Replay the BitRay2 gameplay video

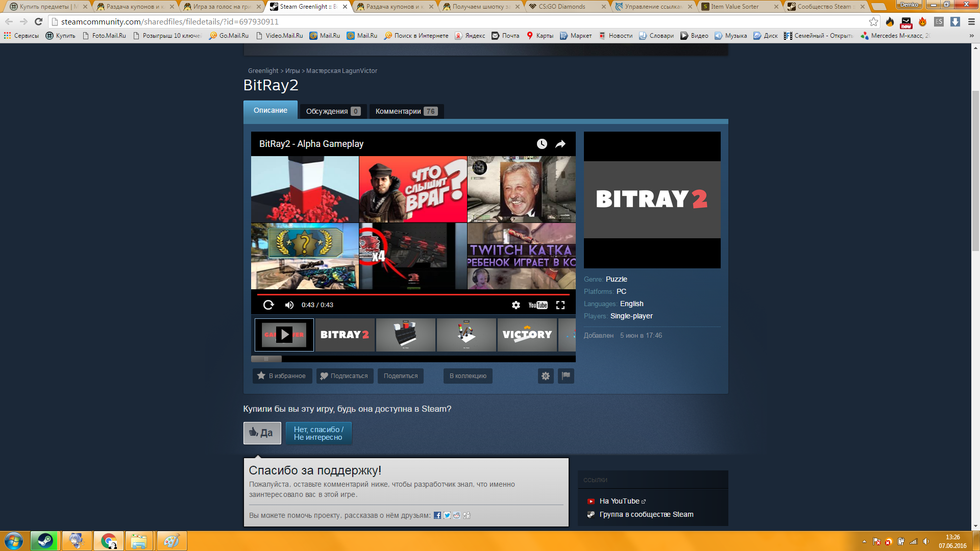[268, 305]
